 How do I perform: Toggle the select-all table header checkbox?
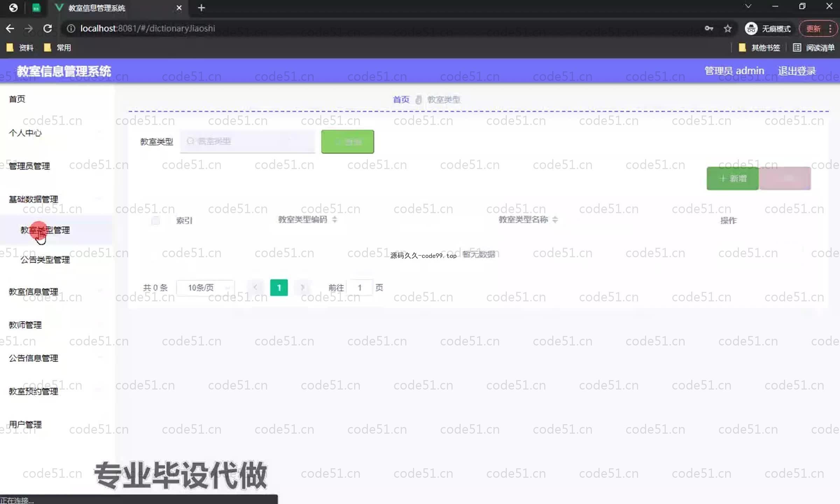(155, 220)
